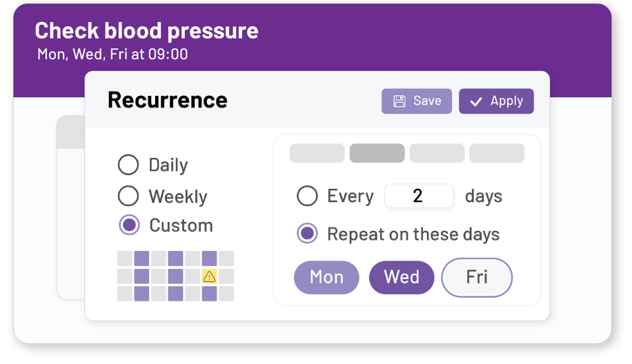632x364 pixels.
Task: Choose the Custom recurrence radio button
Action: [x=128, y=225]
